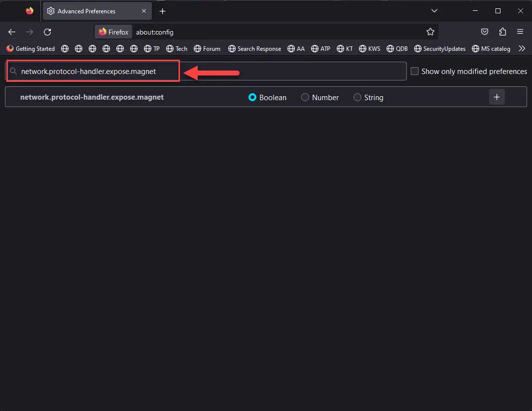Go back one page
This screenshot has height=411, width=532.
pos(12,32)
